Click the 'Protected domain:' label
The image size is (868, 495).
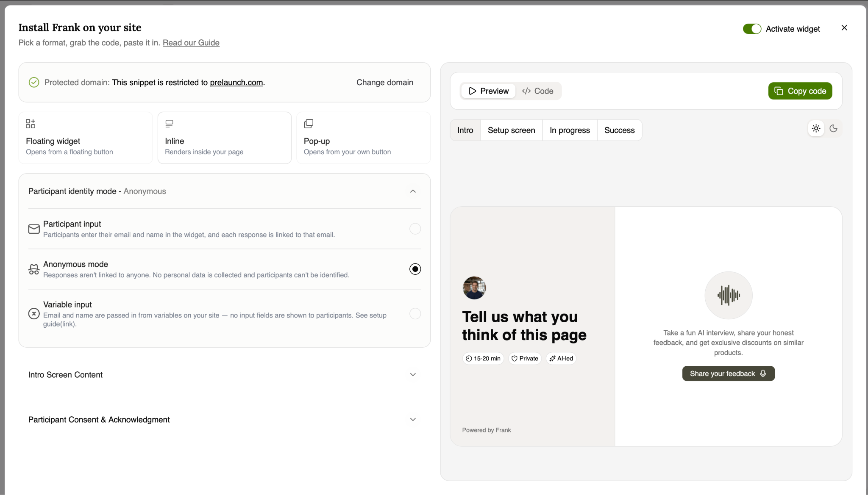[77, 83]
